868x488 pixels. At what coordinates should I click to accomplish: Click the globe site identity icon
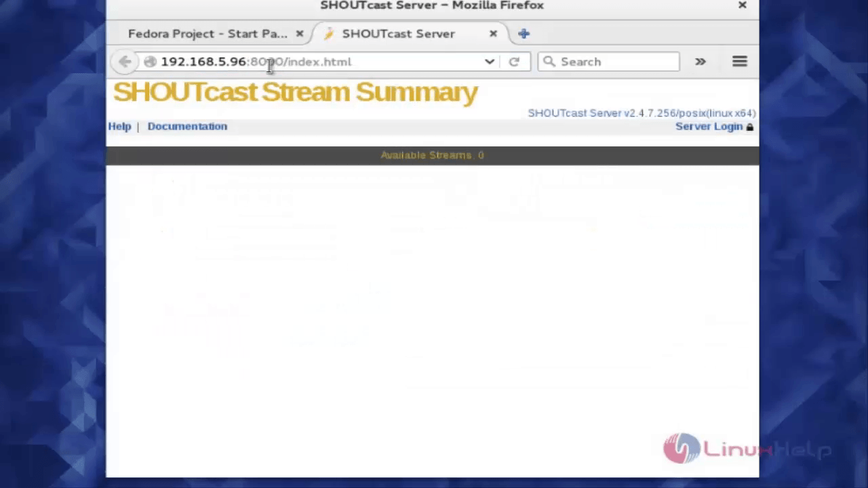coord(150,62)
